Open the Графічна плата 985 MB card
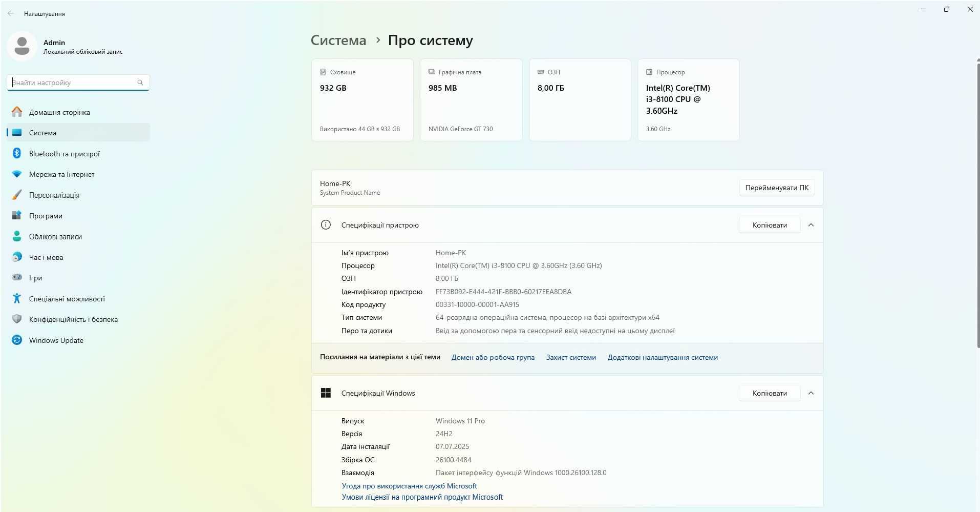This screenshot has width=980, height=512. click(471, 100)
